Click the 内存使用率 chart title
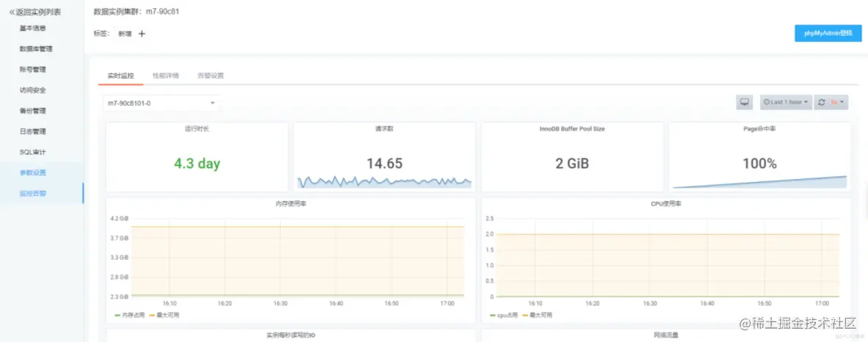This screenshot has width=868, height=342. (290, 204)
